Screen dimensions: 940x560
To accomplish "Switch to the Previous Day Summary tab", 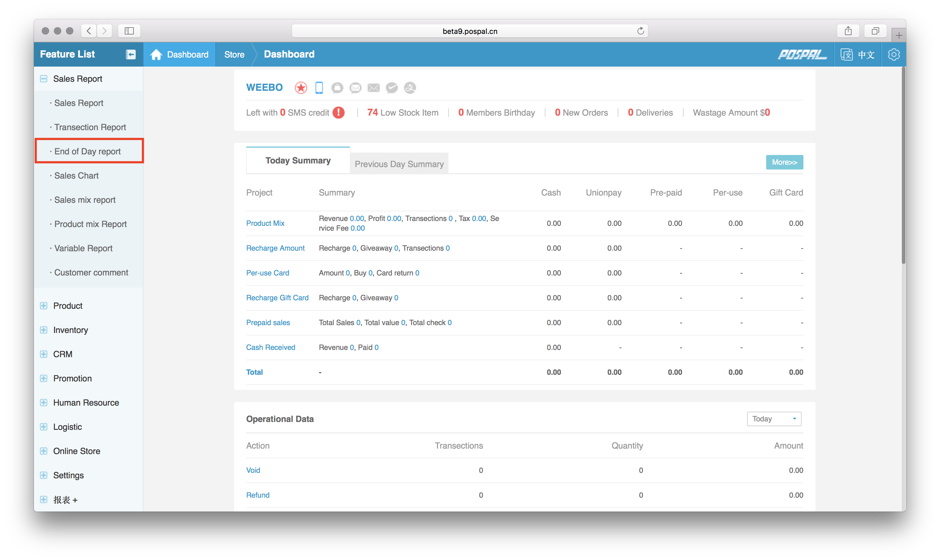I will coord(399,164).
